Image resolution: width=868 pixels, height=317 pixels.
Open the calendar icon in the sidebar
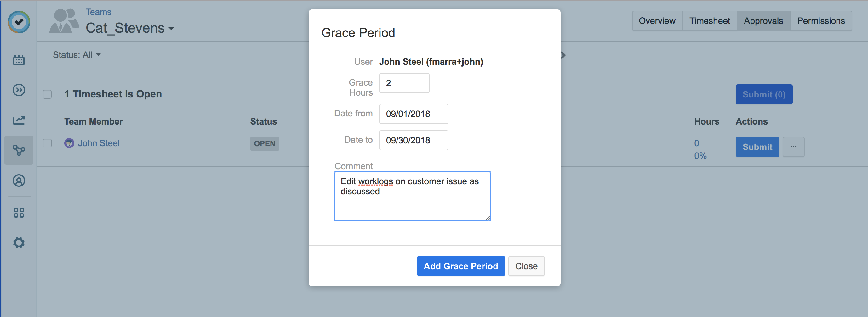click(x=19, y=59)
